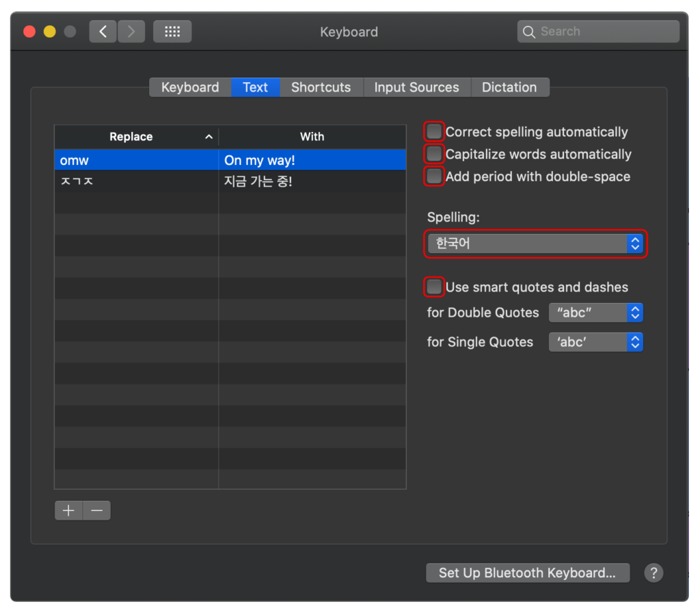Select the 지금 가는 중! replacement row
The height and width of the screenshot is (615, 700).
point(230,182)
